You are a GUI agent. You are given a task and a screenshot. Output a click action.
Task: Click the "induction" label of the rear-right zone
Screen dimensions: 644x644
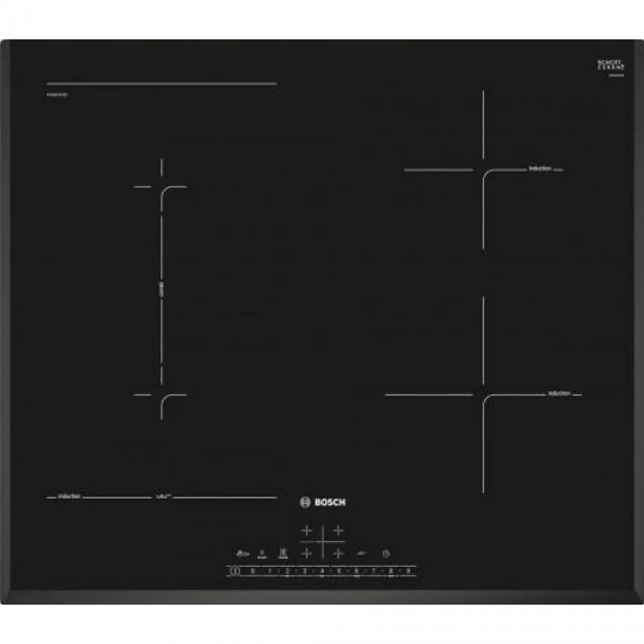pyautogui.click(x=539, y=168)
